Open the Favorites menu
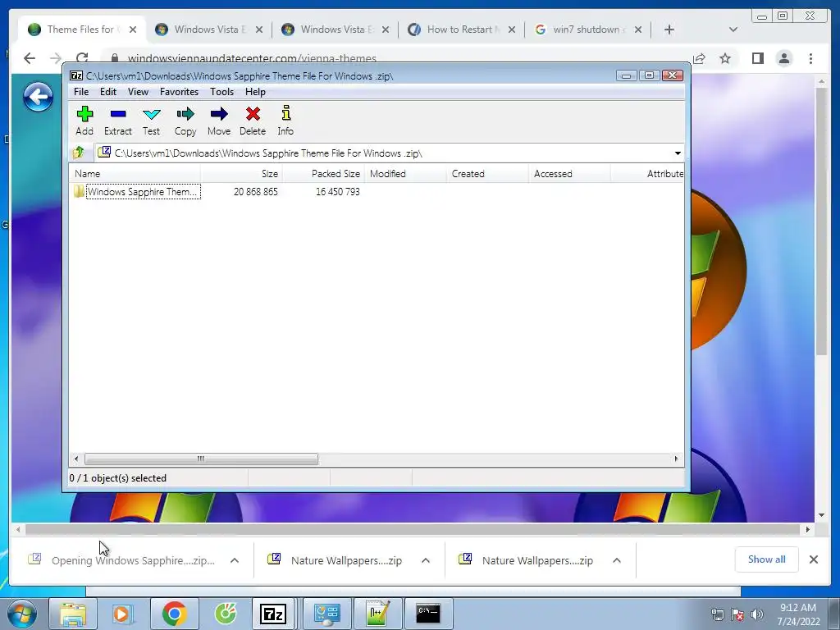840x630 pixels. pyautogui.click(x=179, y=92)
